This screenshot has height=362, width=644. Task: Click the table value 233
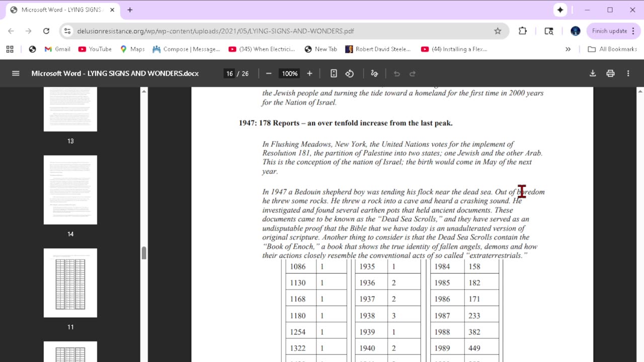tap(474, 316)
